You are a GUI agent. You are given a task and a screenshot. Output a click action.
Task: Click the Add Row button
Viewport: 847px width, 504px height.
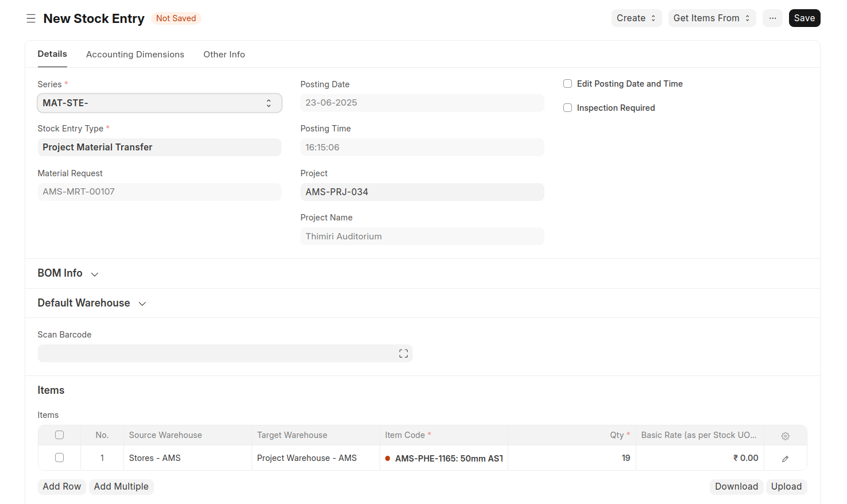click(62, 487)
